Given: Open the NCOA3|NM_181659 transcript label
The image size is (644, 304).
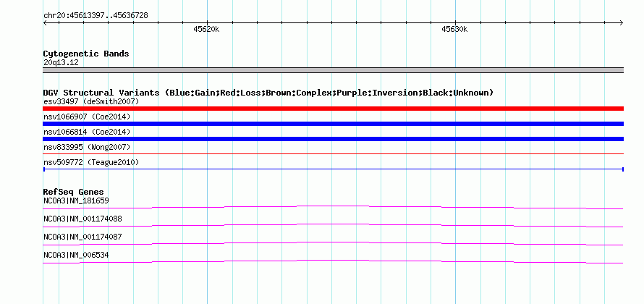Looking at the screenshot, I should (76, 200).
